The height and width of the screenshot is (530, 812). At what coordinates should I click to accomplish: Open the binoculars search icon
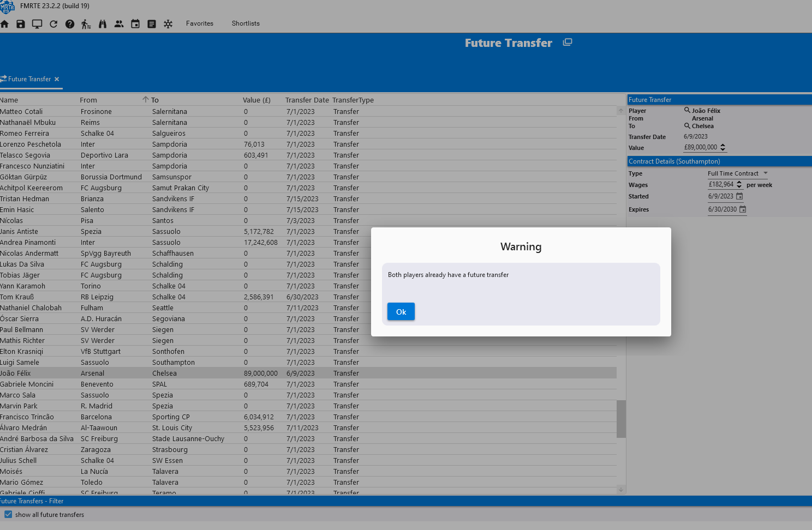click(x=103, y=24)
